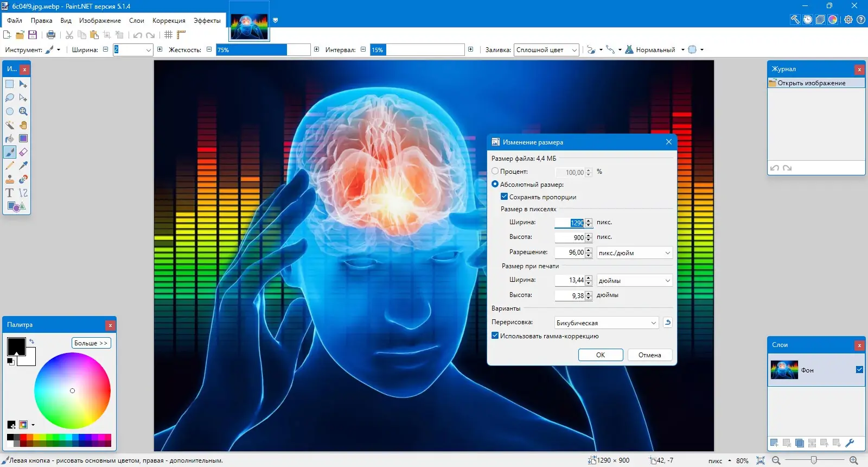The image size is (868, 467).
Task: Open the Перерисовка dropdown
Action: [x=606, y=323]
